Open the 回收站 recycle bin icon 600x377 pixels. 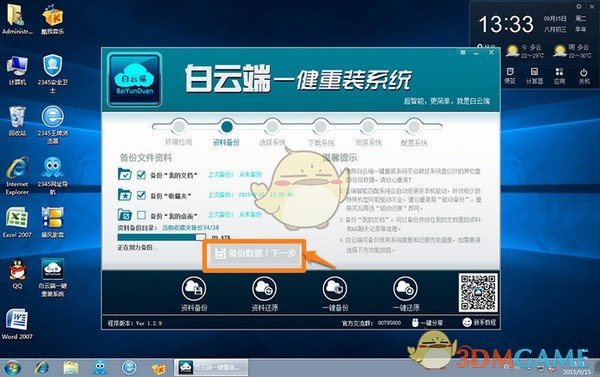pyautogui.click(x=17, y=121)
